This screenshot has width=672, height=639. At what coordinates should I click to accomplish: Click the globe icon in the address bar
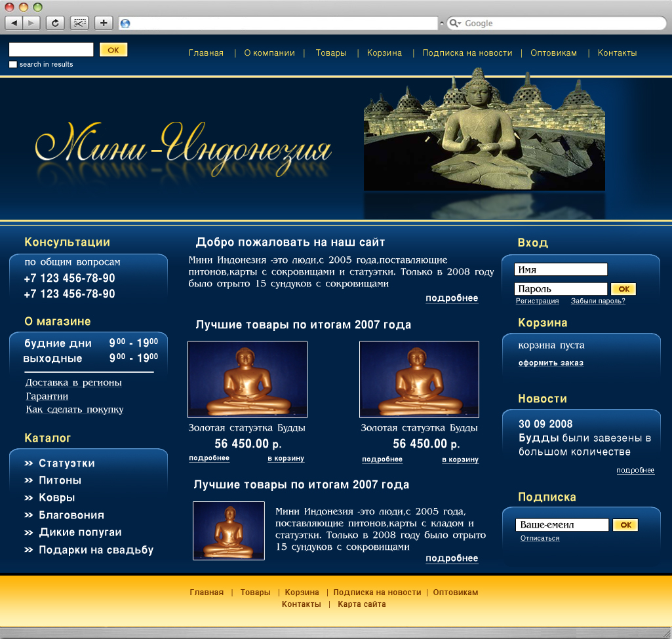point(125,22)
